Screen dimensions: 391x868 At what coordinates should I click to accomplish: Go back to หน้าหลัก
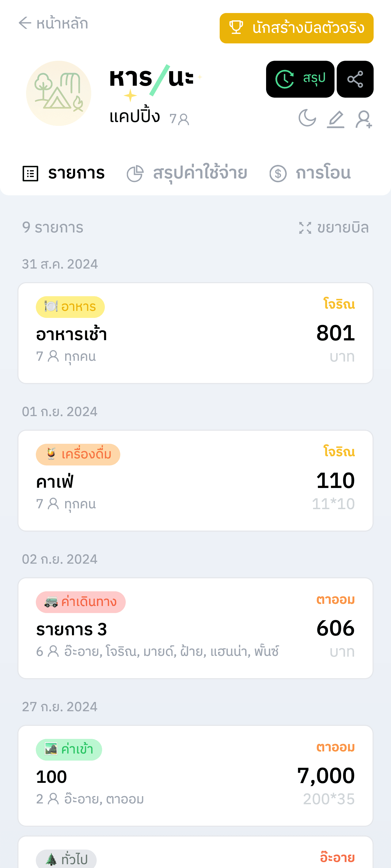pyautogui.click(x=53, y=23)
